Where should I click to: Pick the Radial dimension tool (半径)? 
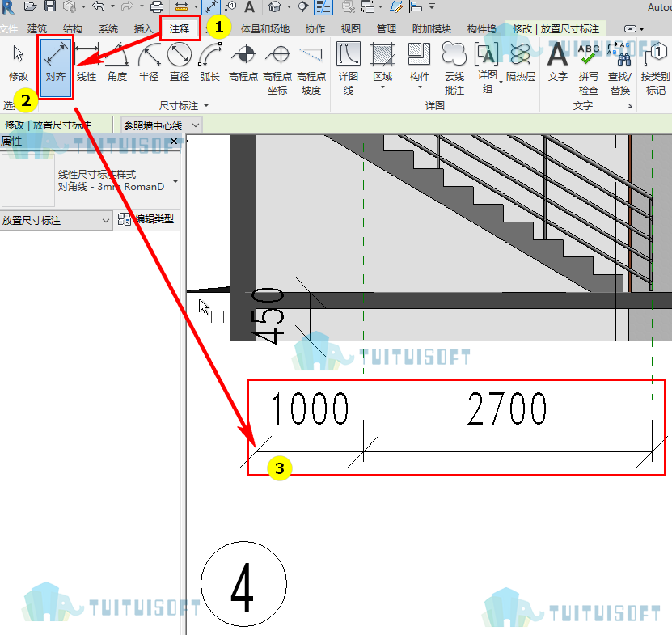[149, 62]
